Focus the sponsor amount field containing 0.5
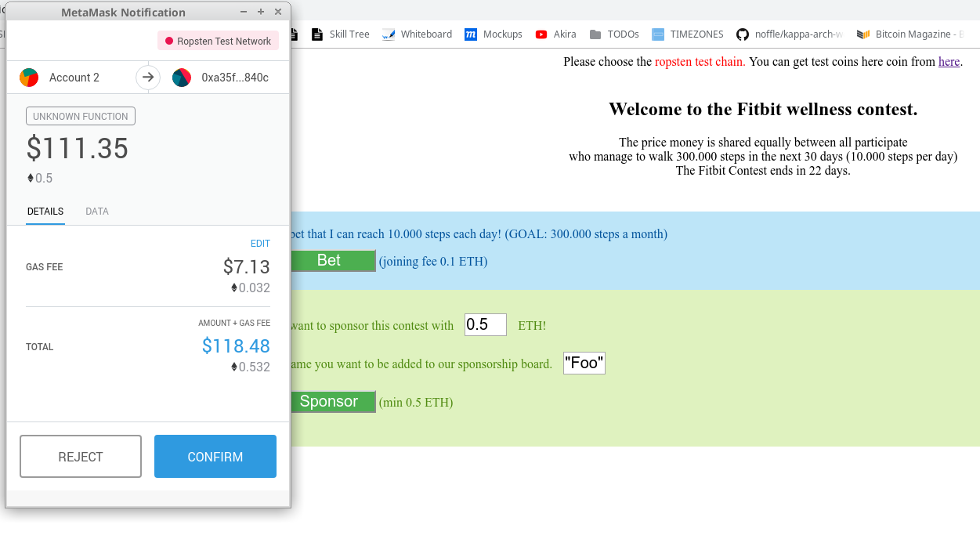The height and width of the screenshot is (539, 980). (x=486, y=324)
